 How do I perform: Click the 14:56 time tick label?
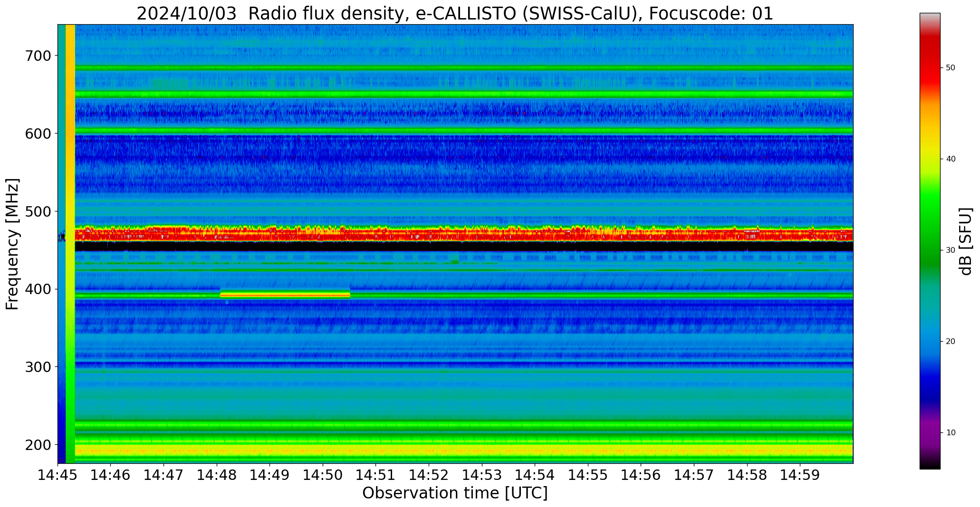tap(641, 475)
